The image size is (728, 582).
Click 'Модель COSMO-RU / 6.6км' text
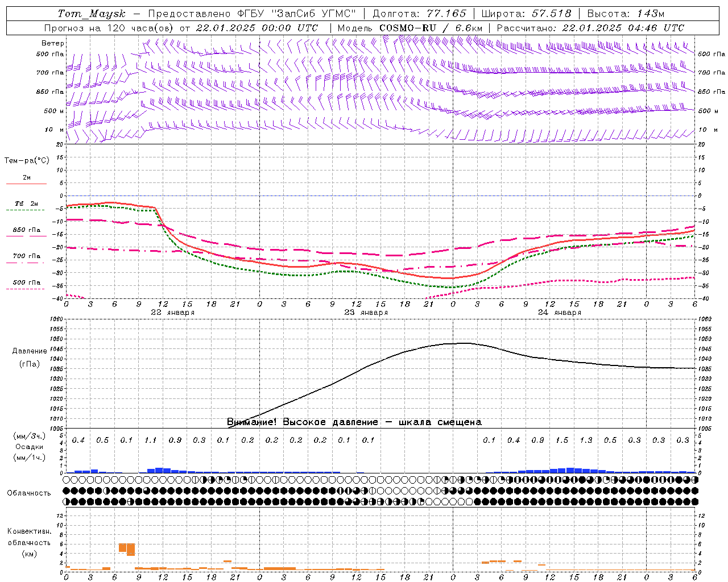click(409, 28)
